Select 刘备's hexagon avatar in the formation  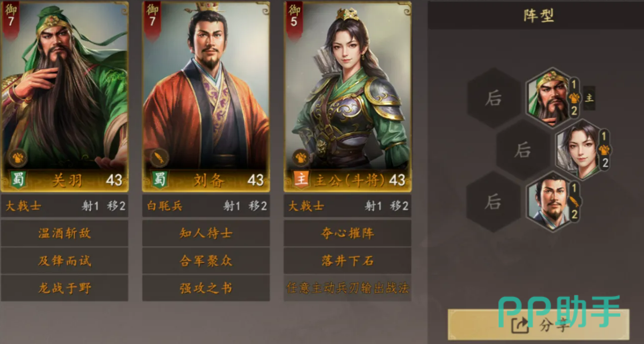[548, 202]
